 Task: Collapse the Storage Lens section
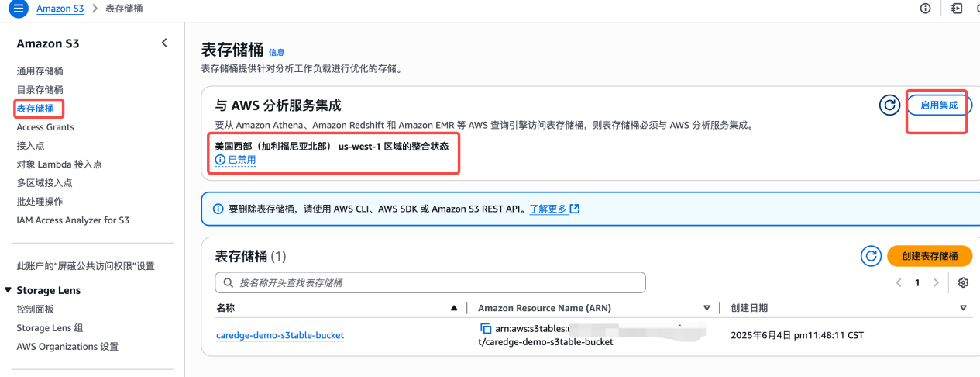coord(9,290)
